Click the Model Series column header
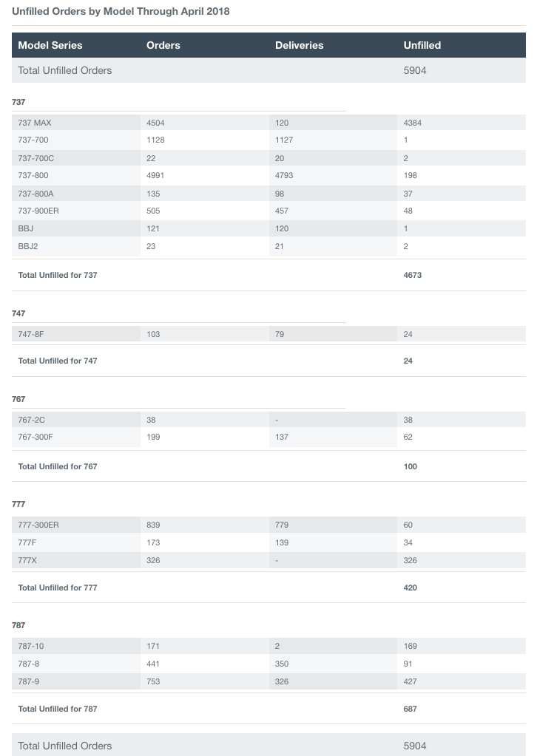Viewport: 537px width, 756px height. pyautogui.click(x=50, y=45)
